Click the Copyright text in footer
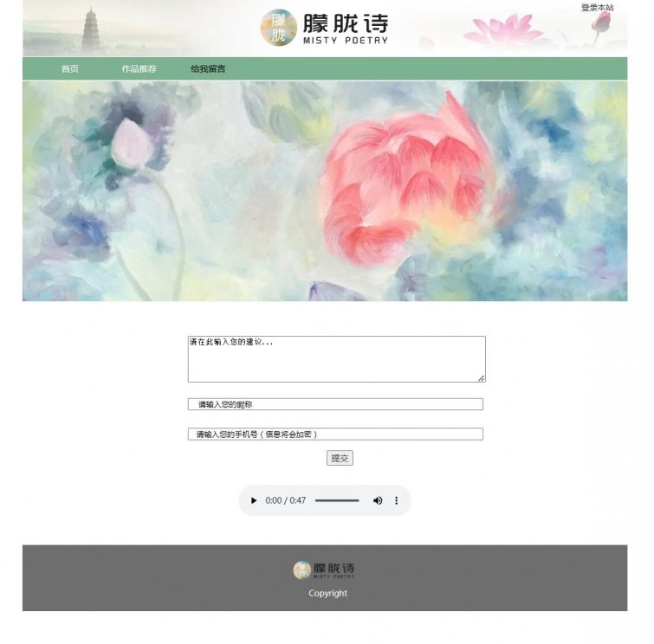654x644 pixels. coord(327,593)
